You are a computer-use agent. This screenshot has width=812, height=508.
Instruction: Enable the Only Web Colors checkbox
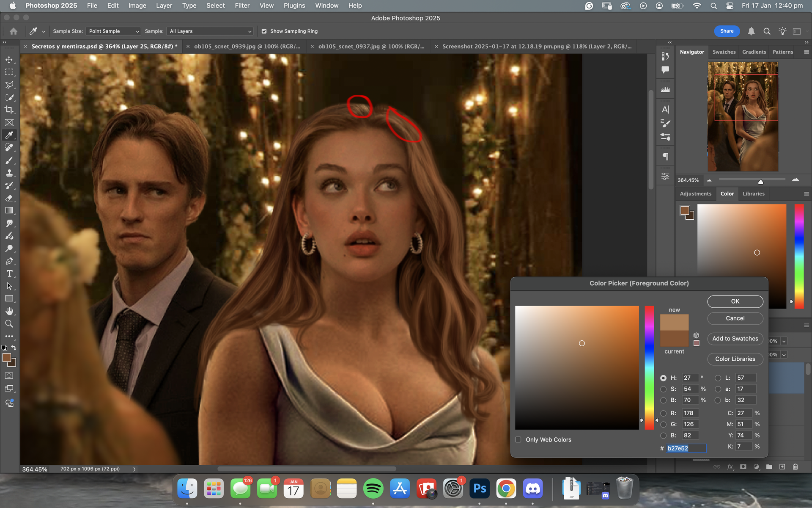[518, 439]
